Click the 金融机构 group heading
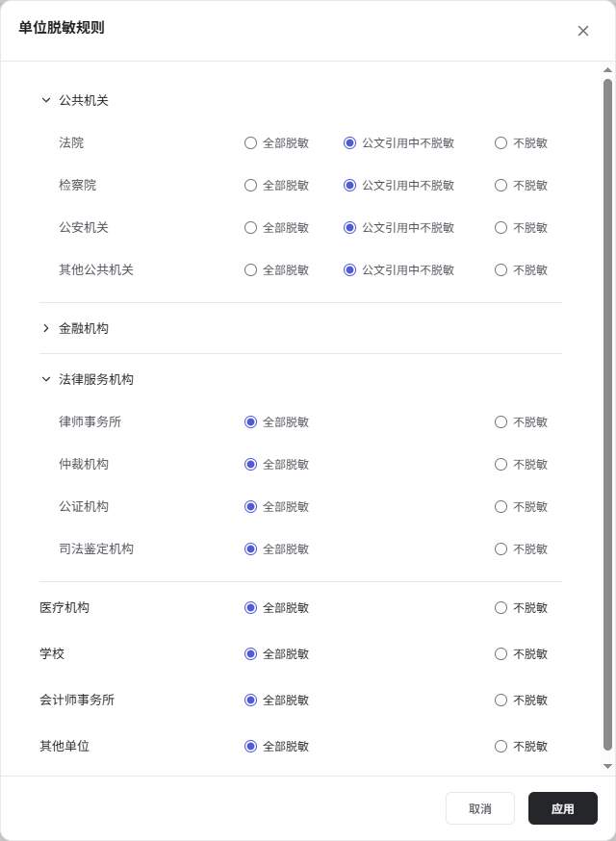Image resolution: width=616 pixels, height=841 pixels. point(84,328)
